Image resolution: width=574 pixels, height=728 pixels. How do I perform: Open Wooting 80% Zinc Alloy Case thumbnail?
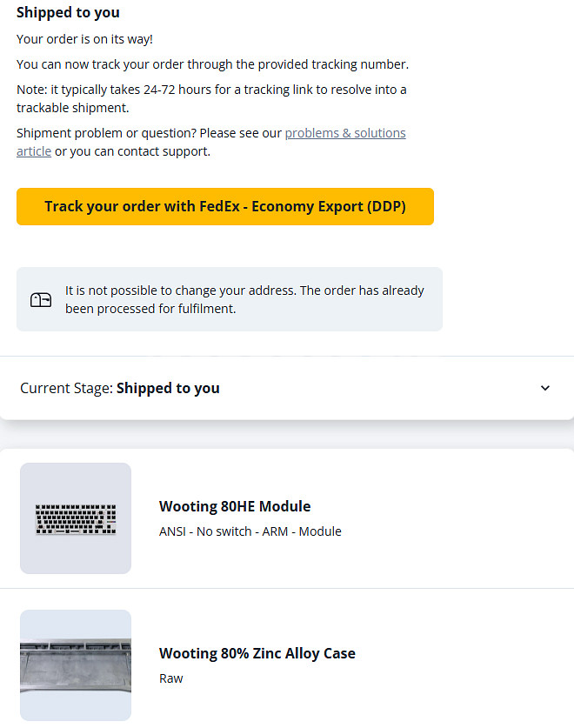[x=76, y=665]
